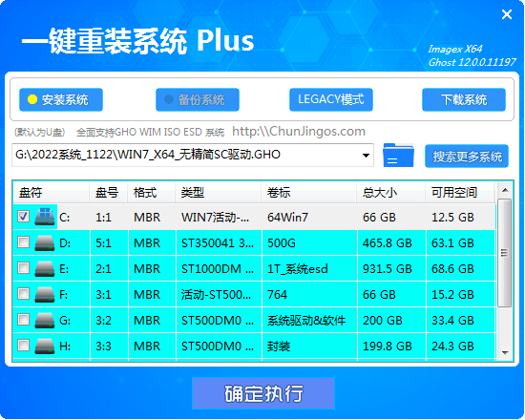Click the 15.2 GB free space cell
This screenshot has height=420, width=525.
(x=461, y=295)
